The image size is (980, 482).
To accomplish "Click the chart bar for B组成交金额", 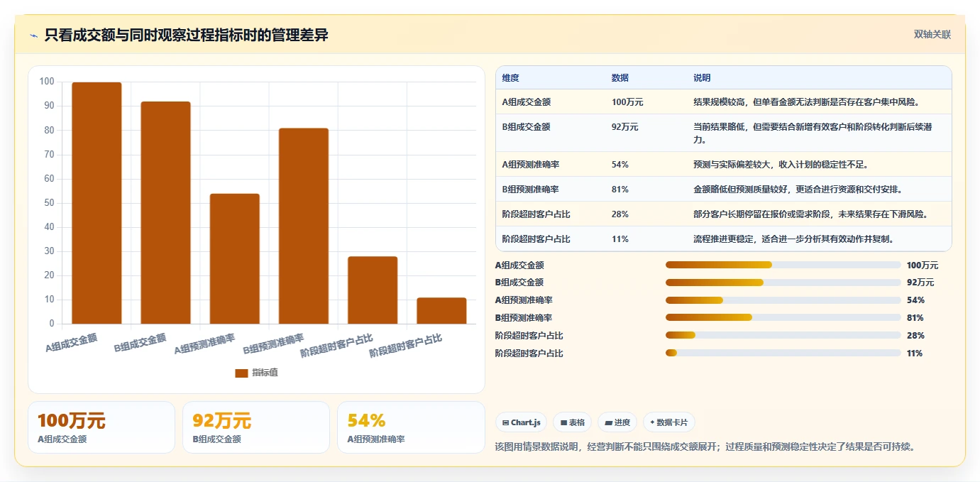I will 165,213.
